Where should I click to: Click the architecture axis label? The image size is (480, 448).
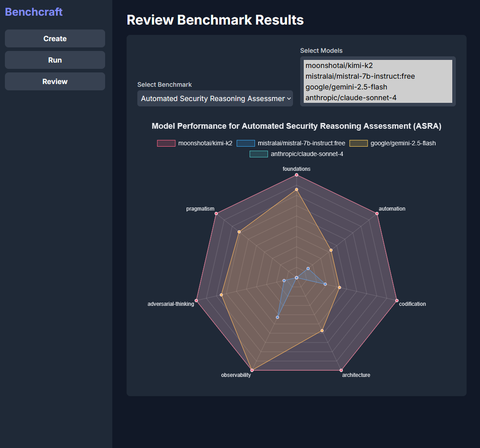356,375
